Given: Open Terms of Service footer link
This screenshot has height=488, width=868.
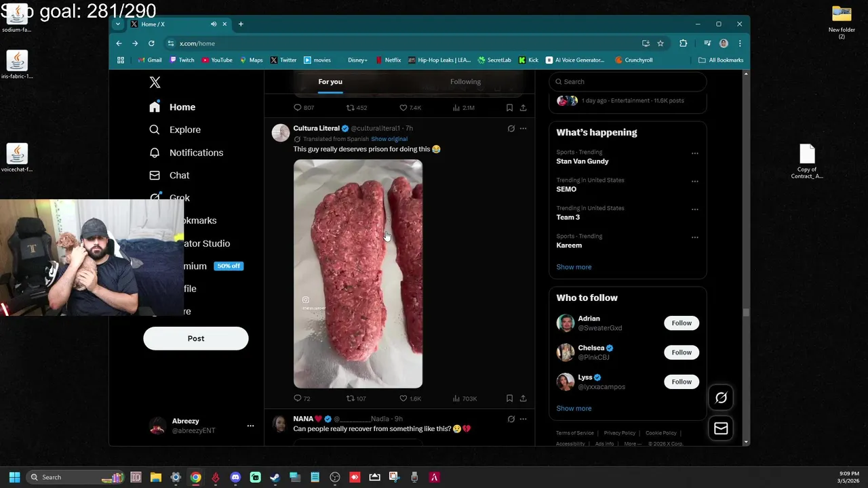Looking at the screenshot, I should pyautogui.click(x=575, y=433).
